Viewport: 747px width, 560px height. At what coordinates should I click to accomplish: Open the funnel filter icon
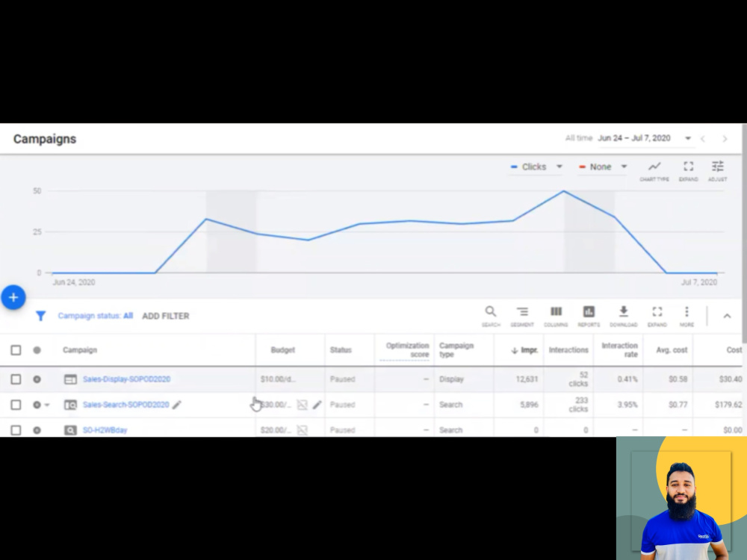point(40,316)
